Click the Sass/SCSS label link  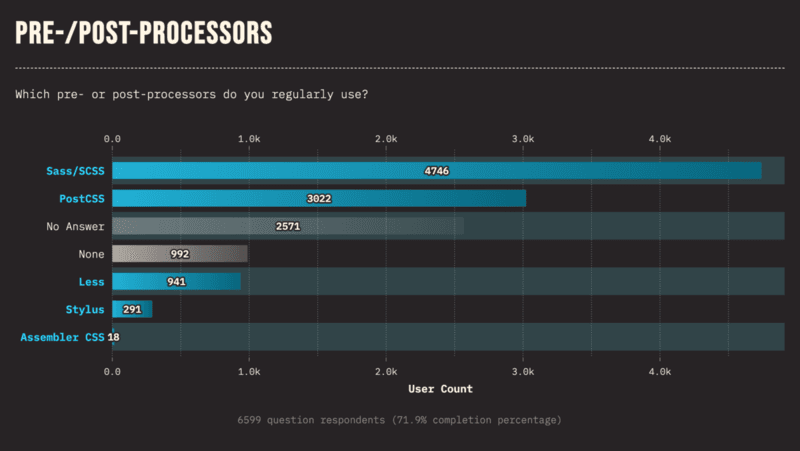point(76,171)
